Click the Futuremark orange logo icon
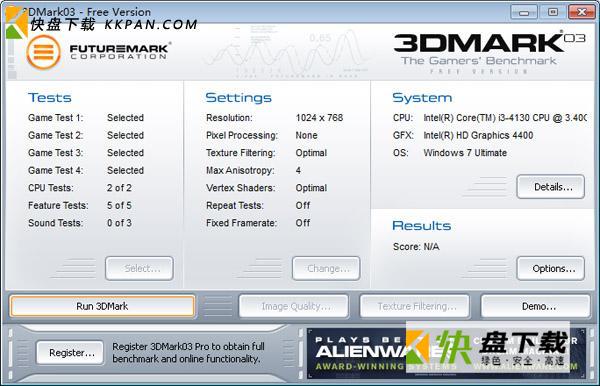The height and width of the screenshot is (386, 600). 43,52
